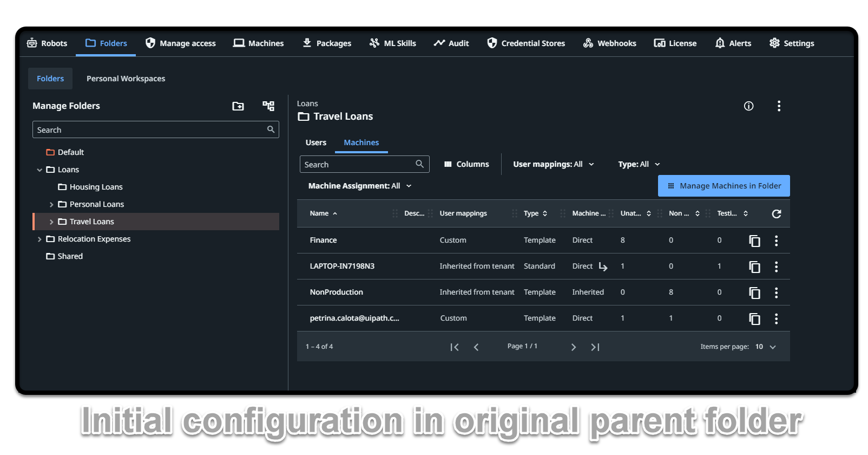868x455 pixels.
Task: Open the Columns chooser
Action: pyautogui.click(x=466, y=164)
